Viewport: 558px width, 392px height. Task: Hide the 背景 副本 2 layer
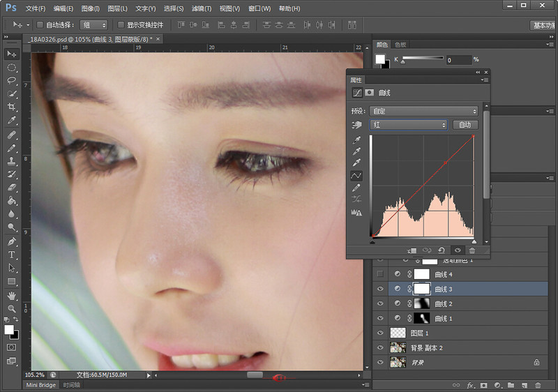[380, 347]
